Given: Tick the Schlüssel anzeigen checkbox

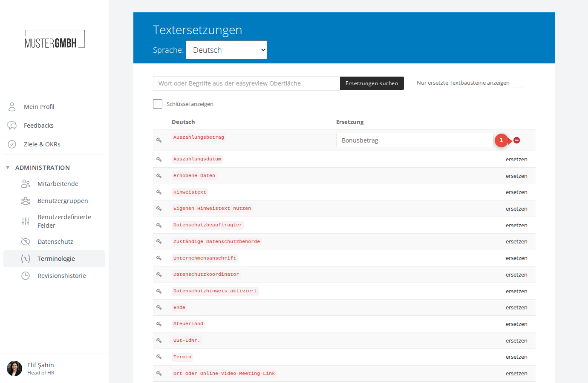Looking at the screenshot, I should 158,104.
